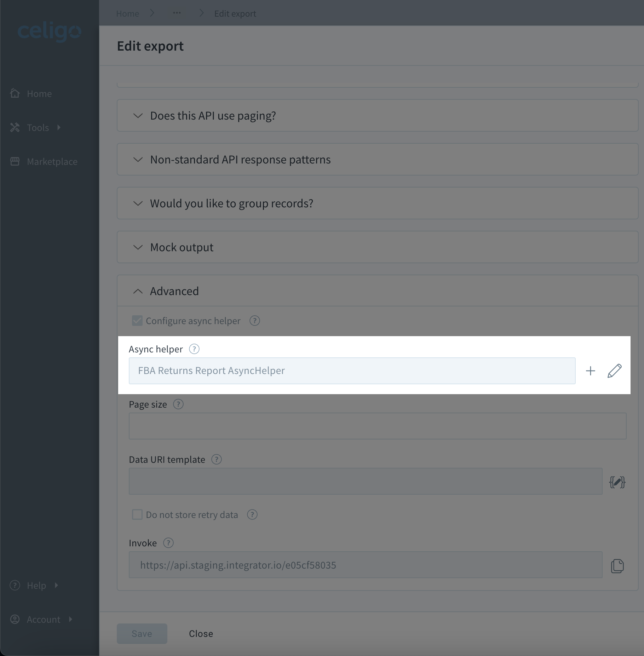Copy the Invoke URL with the clipboard icon

coord(617,566)
